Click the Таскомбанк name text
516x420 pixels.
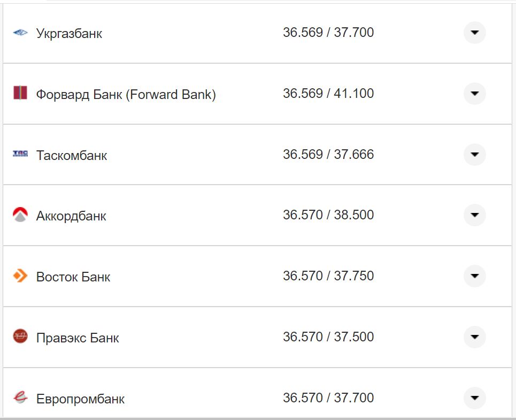tap(72, 156)
